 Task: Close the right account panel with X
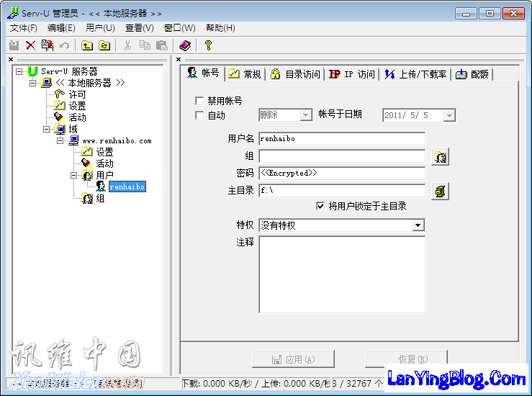(179, 59)
